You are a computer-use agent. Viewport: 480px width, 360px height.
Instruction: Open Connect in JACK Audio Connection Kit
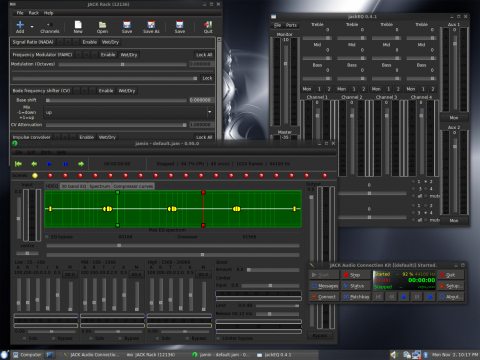click(325, 297)
